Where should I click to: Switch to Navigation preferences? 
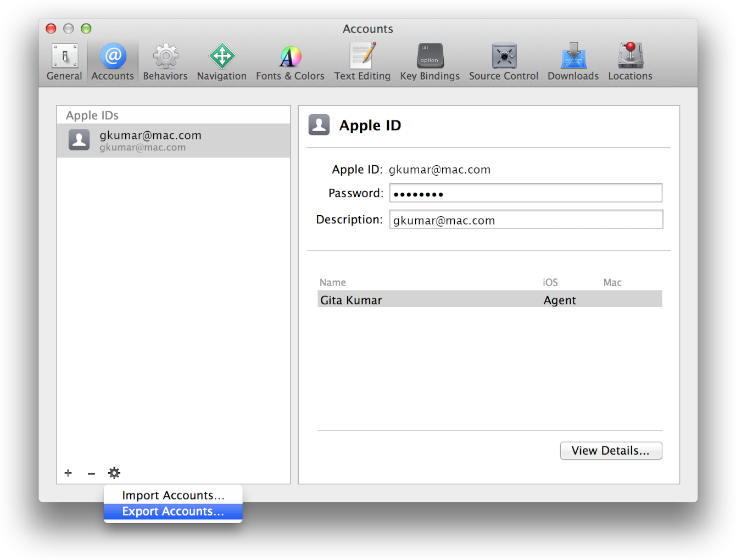pos(222,62)
